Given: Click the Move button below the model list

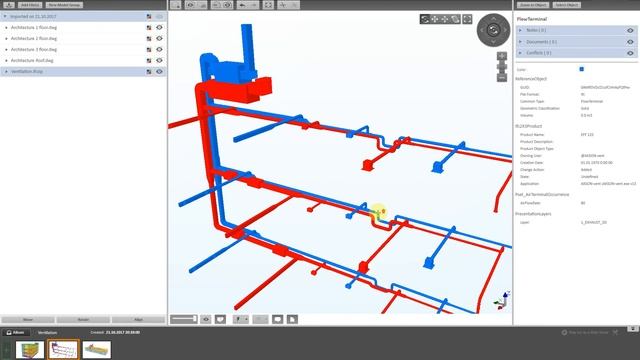Looking at the screenshot, I should click(x=28, y=320).
